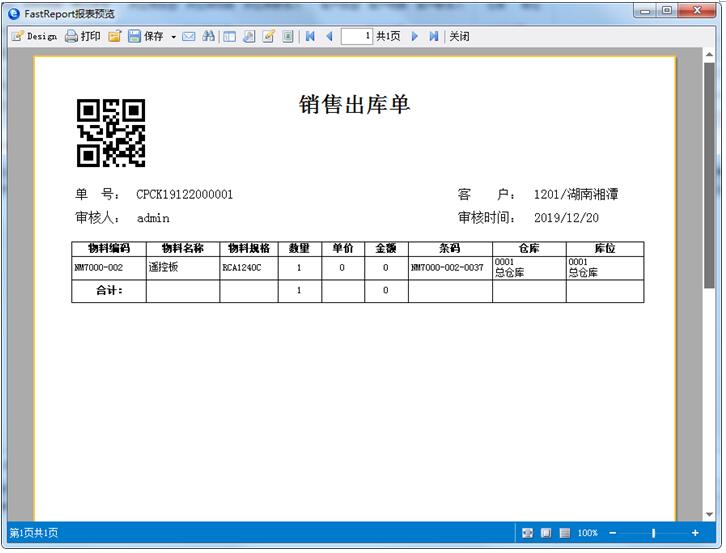This screenshot has height=553, width=726.
Task: Open the find binoculars tool
Action: (208, 36)
